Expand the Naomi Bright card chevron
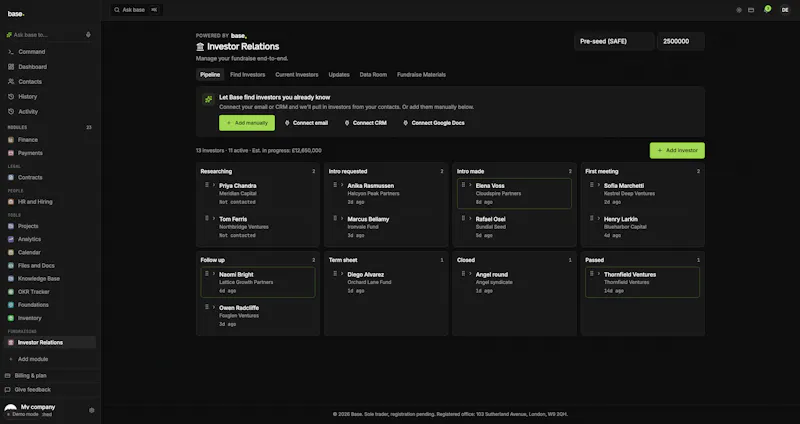The width and height of the screenshot is (800, 424). point(214,274)
